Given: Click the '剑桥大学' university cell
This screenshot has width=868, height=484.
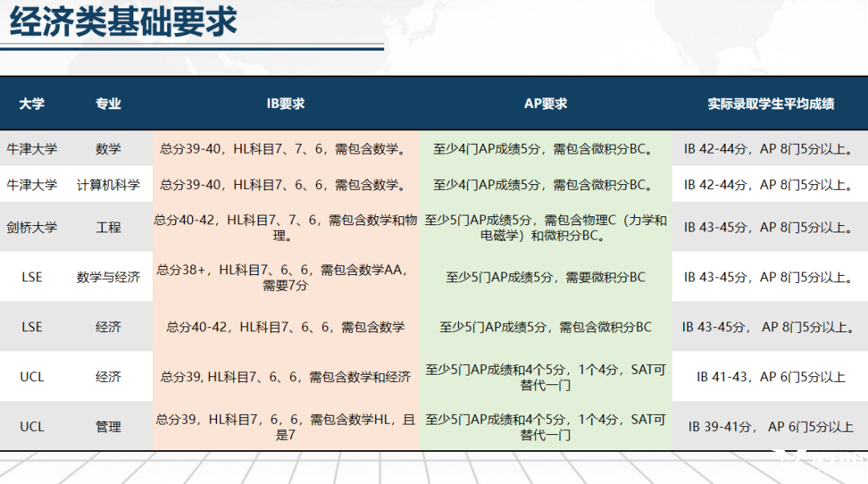Looking at the screenshot, I should click(x=31, y=227).
